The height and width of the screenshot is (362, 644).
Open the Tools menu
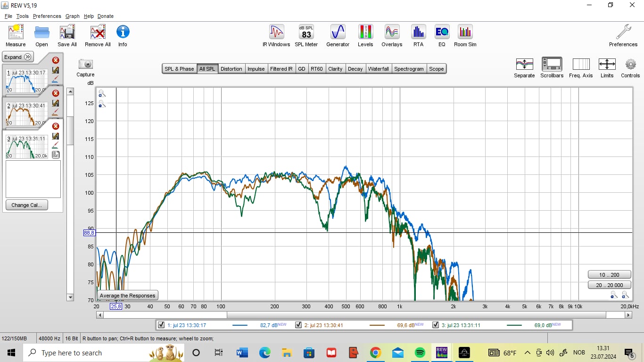pos(22,16)
